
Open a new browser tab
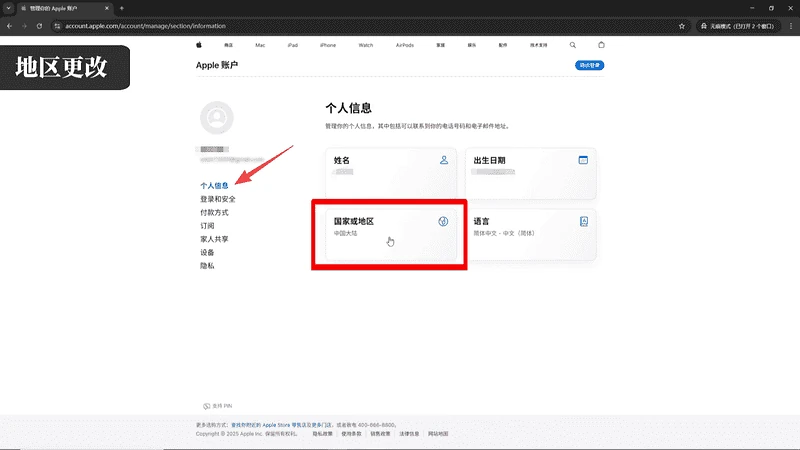[x=121, y=8]
